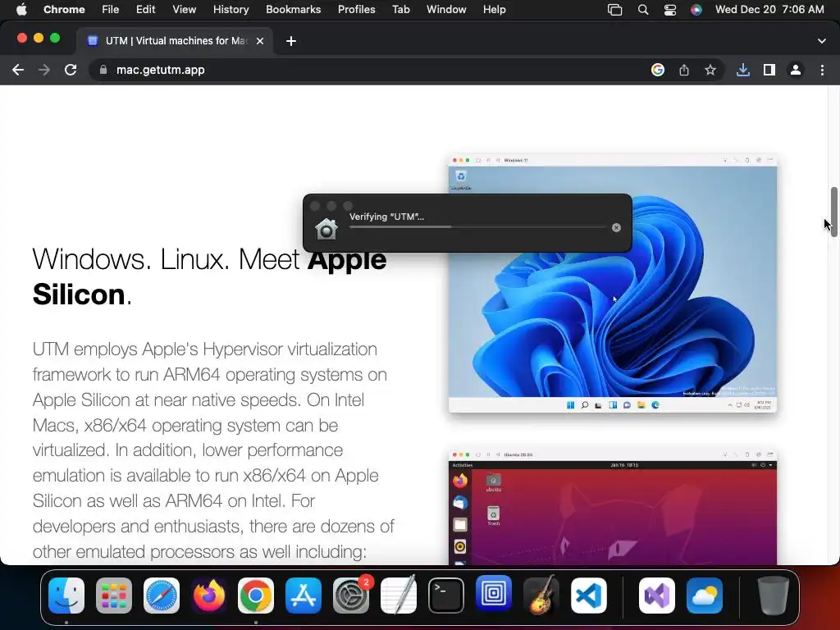Open a new tab with plus button
The width and height of the screenshot is (840, 630).
coord(291,41)
